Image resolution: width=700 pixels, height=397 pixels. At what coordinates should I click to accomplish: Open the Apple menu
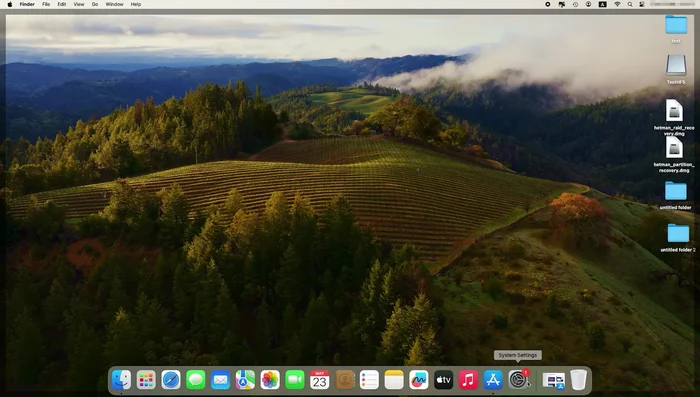pos(10,4)
